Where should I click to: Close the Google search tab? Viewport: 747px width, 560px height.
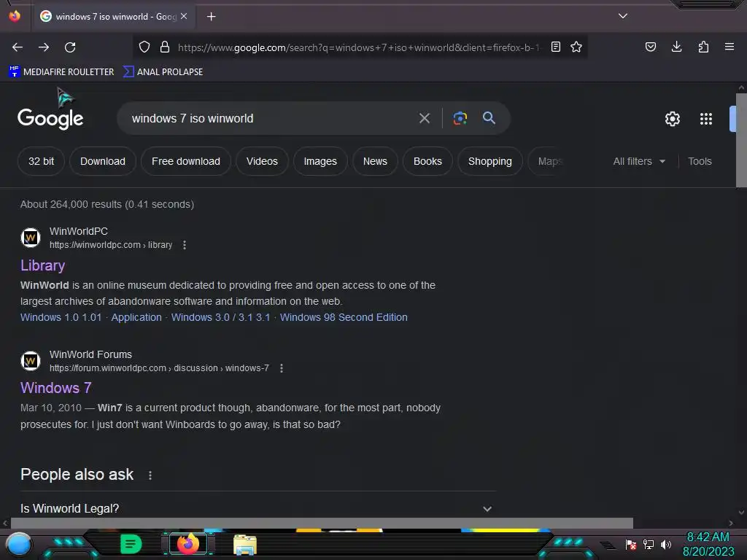coord(184,16)
